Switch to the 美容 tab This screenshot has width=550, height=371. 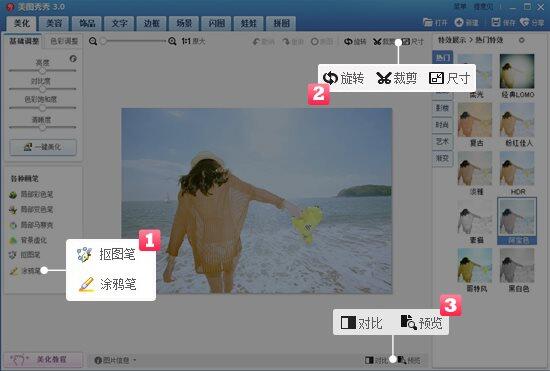pyautogui.click(x=54, y=23)
